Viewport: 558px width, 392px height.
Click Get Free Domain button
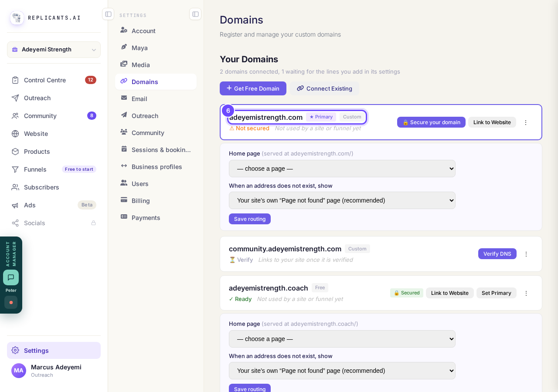[x=253, y=88]
